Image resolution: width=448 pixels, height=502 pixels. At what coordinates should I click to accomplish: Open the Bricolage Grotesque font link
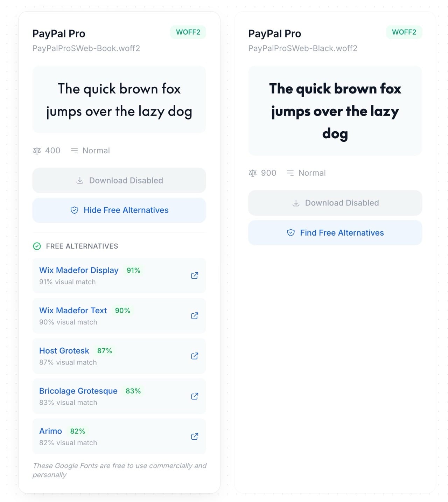(x=78, y=391)
